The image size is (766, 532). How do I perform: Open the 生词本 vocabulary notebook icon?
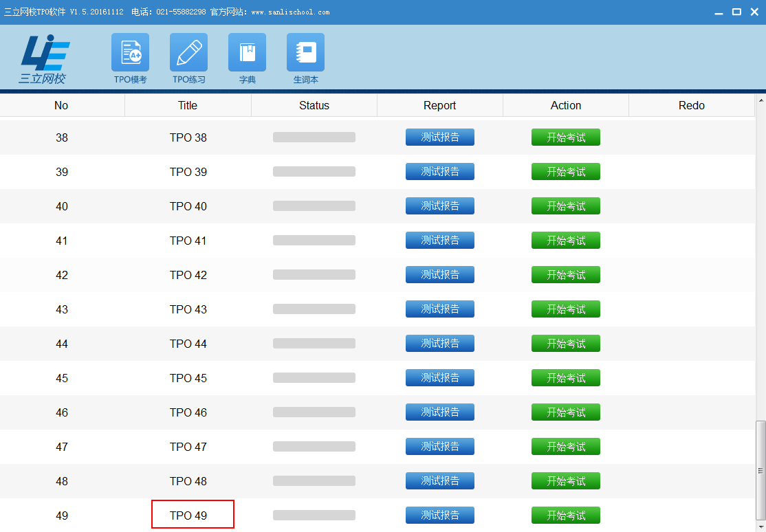click(x=306, y=52)
